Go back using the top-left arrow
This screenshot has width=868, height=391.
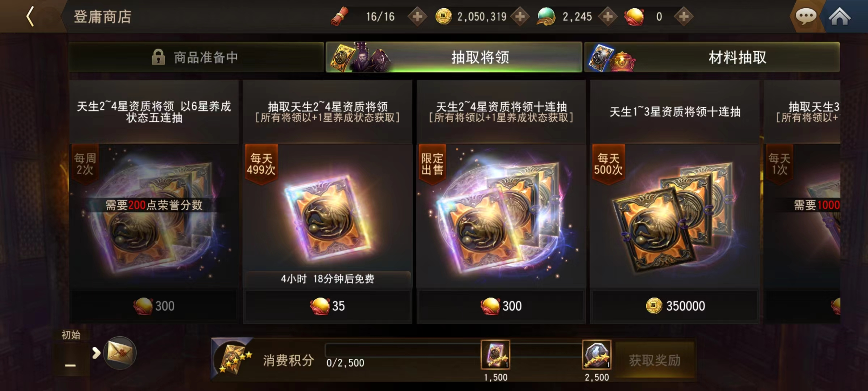[30, 17]
